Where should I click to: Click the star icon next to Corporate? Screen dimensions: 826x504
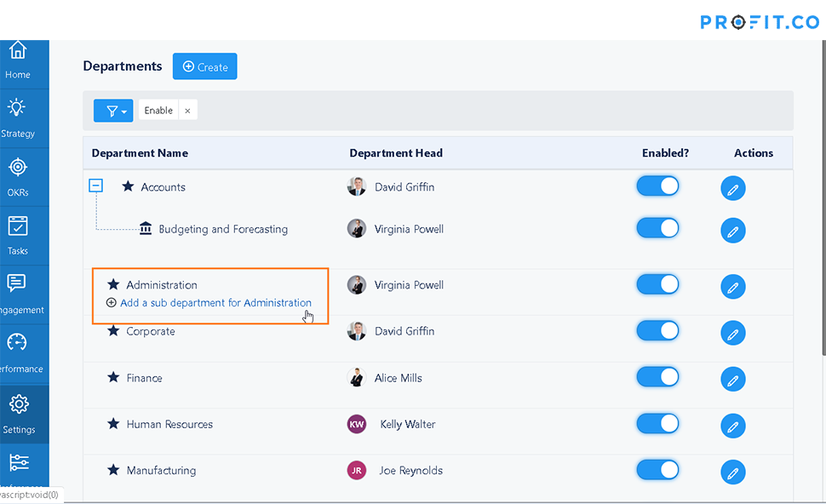point(113,330)
